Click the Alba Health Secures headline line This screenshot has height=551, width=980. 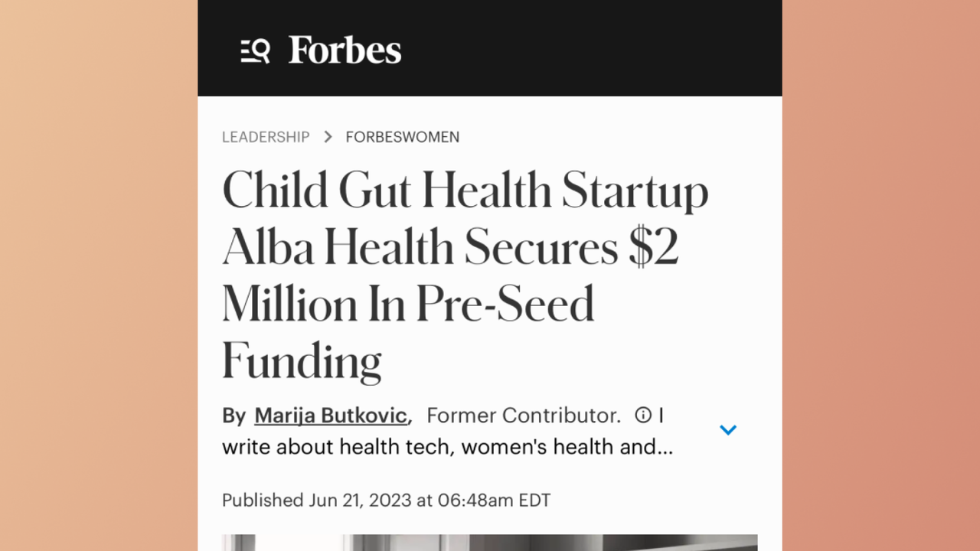[x=450, y=247]
